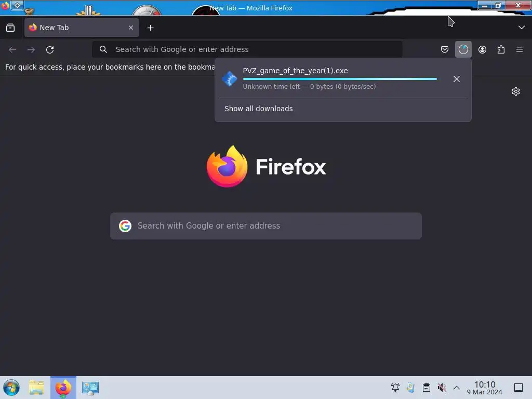Open the Firefox View tab list icon
532x399 pixels.
[10, 28]
